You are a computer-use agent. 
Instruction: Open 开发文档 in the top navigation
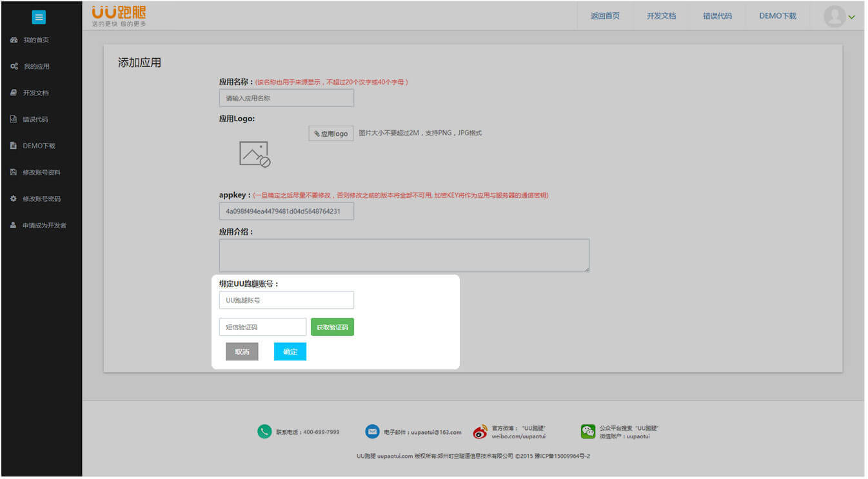point(661,16)
